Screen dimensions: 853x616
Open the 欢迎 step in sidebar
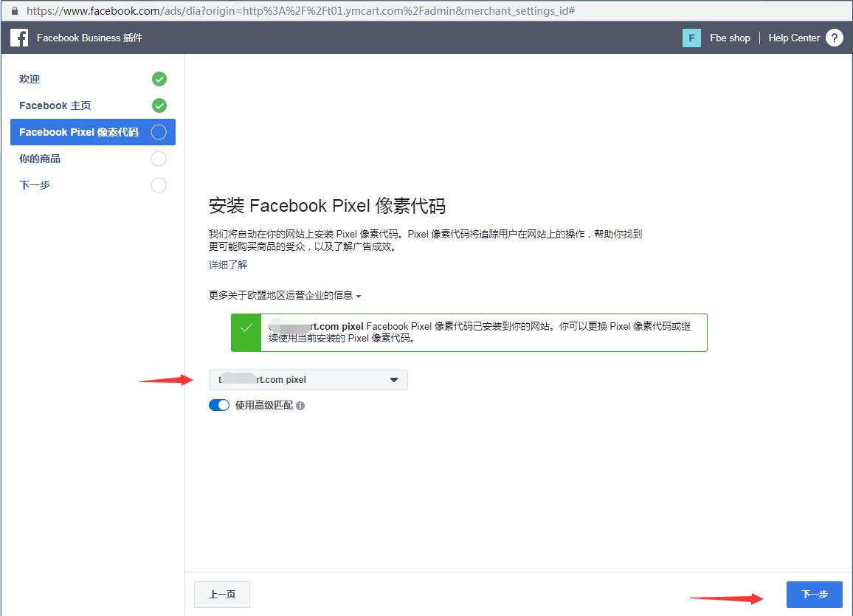pos(30,79)
